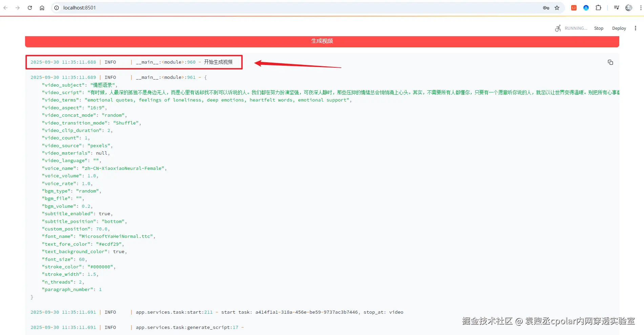Reload the localhost:8501 page
Image resolution: width=644 pixels, height=335 pixels.
(x=30, y=8)
